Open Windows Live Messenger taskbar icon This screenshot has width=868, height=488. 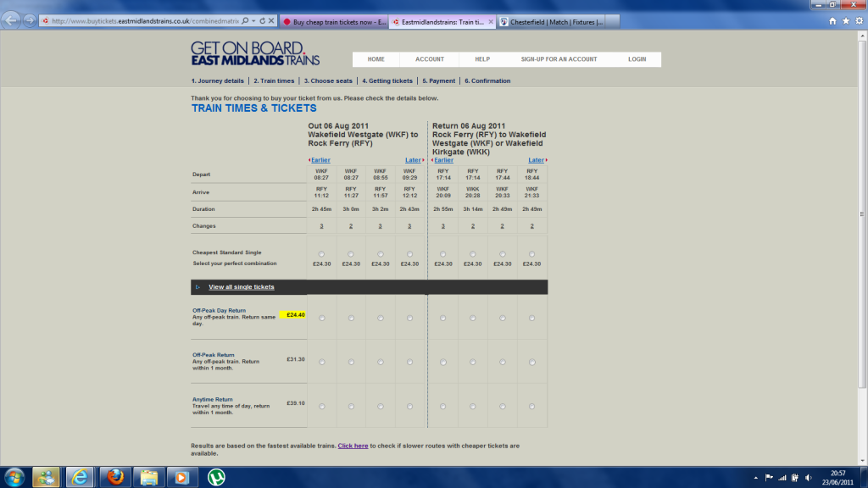[x=46, y=477]
